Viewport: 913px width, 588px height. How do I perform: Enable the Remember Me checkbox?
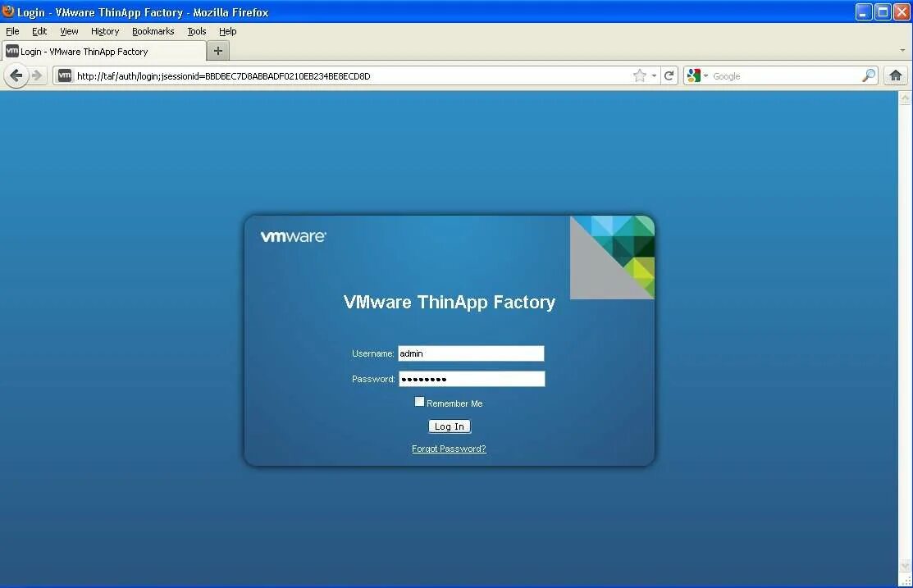pos(419,402)
